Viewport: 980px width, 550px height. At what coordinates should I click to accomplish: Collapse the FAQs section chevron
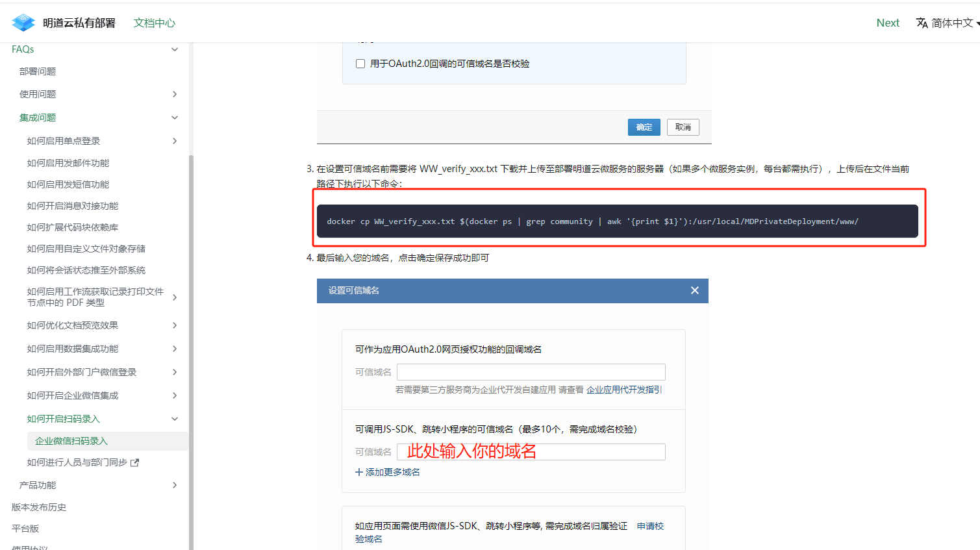(174, 49)
